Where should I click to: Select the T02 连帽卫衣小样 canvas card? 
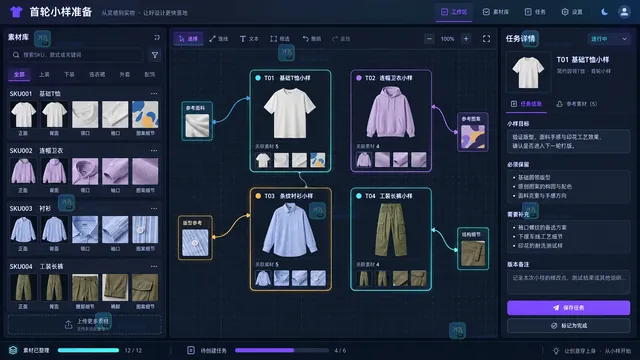coord(391,121)
